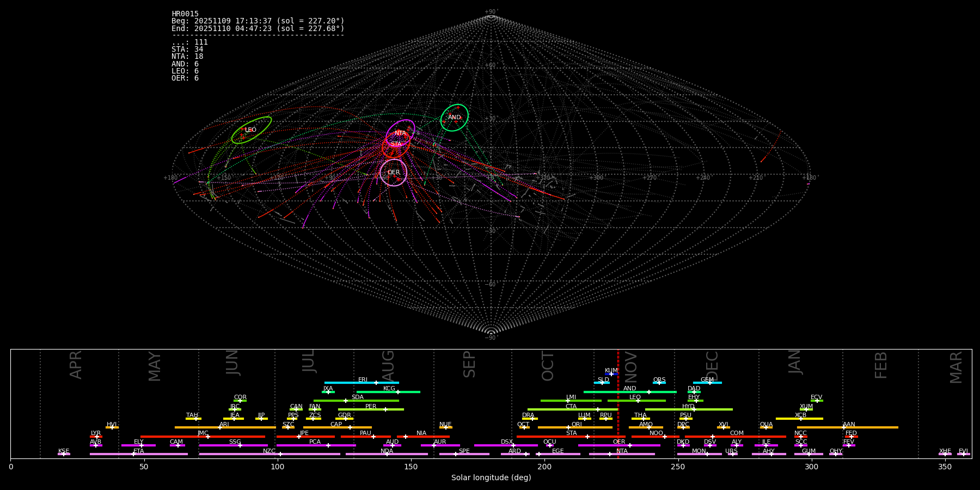Click the NDA pink bar in the timeline

point(387,454)
